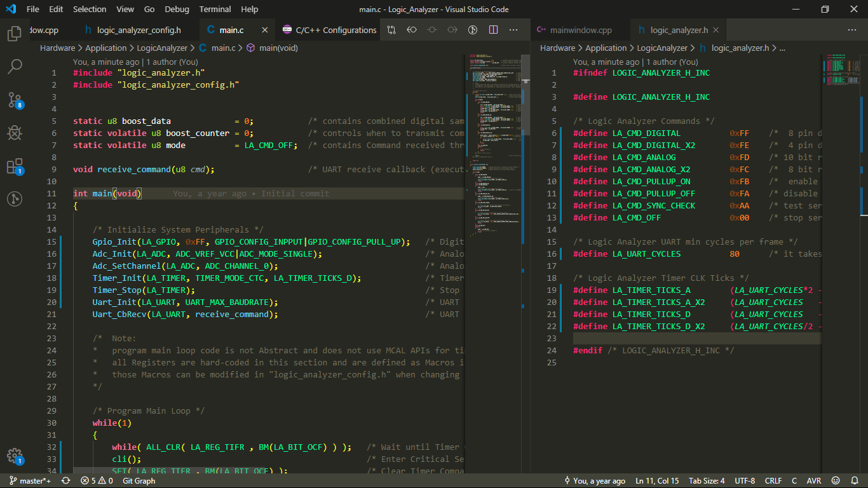Click the CRLF line ending selector
The image size is (868, 488).
(x=773, y=481)
